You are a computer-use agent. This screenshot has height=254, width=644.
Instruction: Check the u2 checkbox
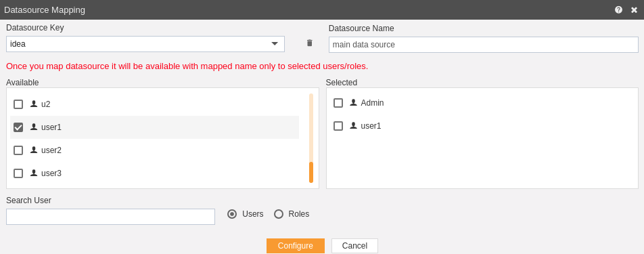(x=18, y=104)
